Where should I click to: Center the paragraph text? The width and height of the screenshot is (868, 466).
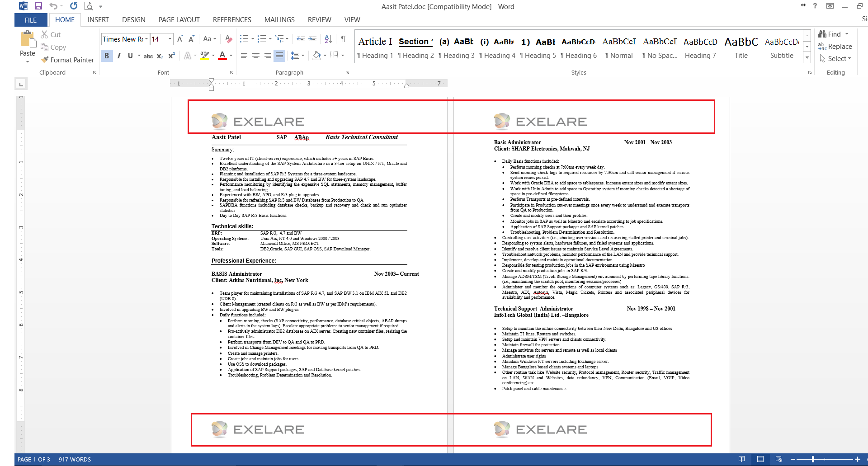256,56
